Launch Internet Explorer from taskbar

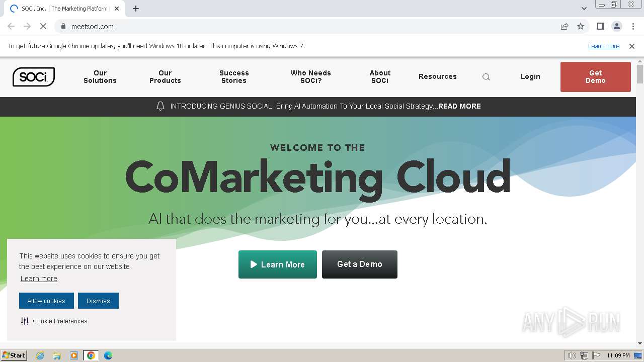click(x=40, y=355)
